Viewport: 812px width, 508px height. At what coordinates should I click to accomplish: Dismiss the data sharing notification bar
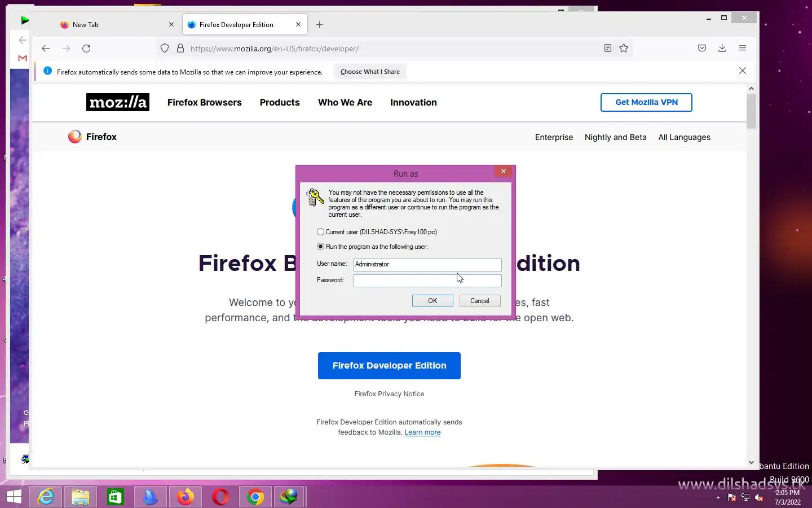click(x=743, y=71)
